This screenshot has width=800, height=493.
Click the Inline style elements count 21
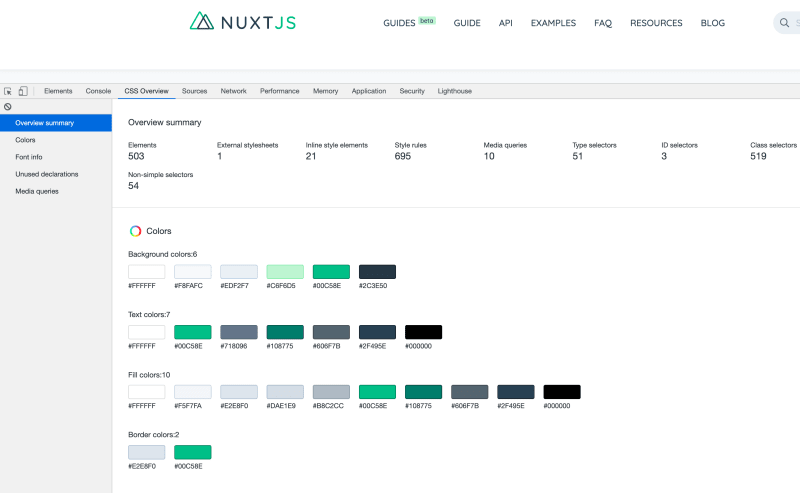pyautogui.click(x=311, y=156)
